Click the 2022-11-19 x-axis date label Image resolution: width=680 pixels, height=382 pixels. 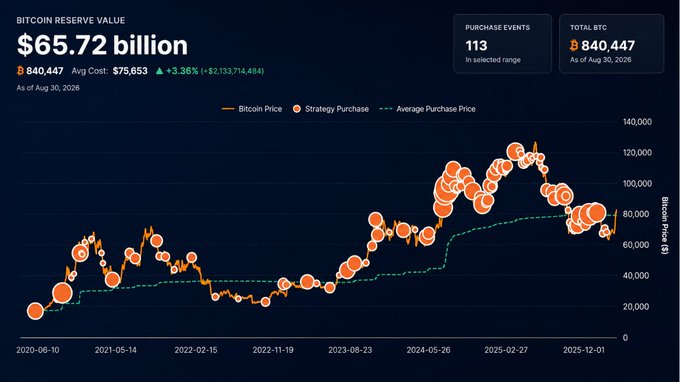(273, 350)
